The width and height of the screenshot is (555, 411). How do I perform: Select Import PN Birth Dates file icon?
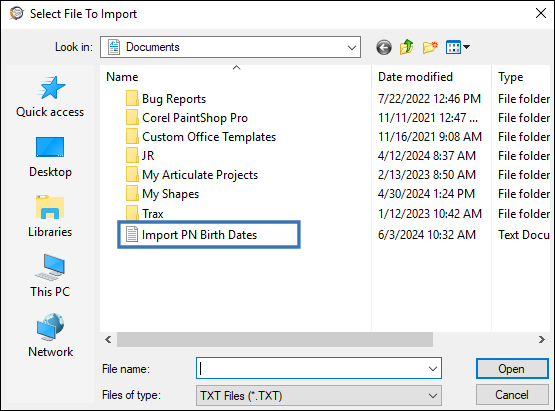[132, 234]
